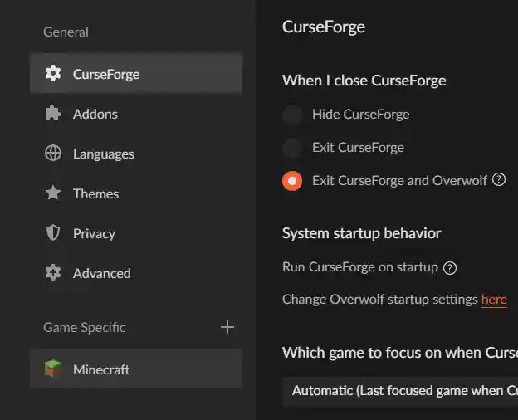Image resolution: width=518 pixels, height=420 pixels.
Task: Click the Advanced gear-plus icon
Action: point(53,273)
